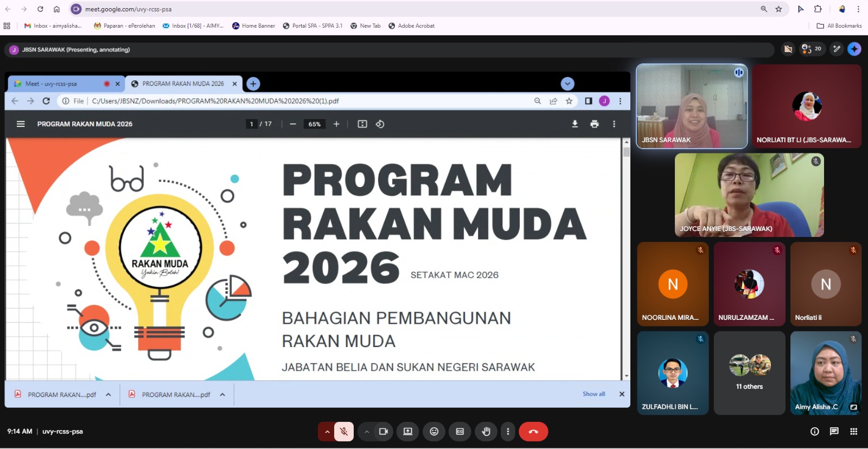Image resolution: width=868 pixels, height=449 pixels.
Task: Open audio settings arrow beside microphone
Action: pyautogui.click(x=327, y=432)
